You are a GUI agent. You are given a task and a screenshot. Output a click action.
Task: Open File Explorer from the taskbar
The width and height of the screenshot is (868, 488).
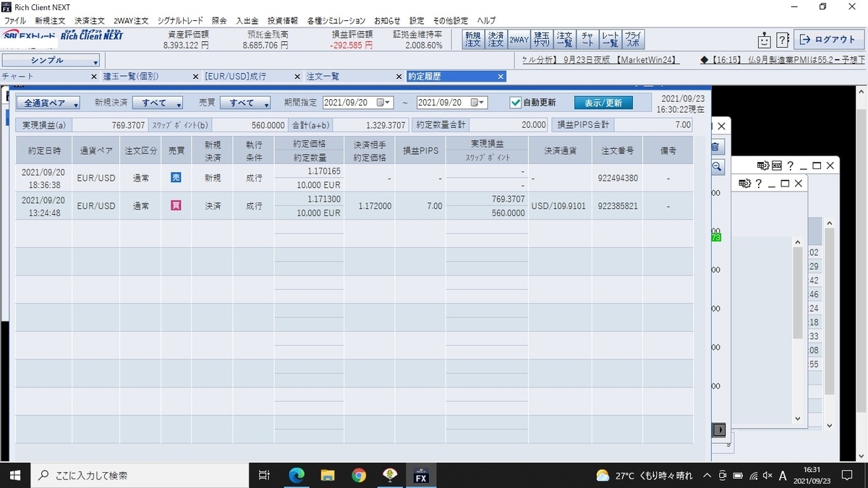coord(328,475)
